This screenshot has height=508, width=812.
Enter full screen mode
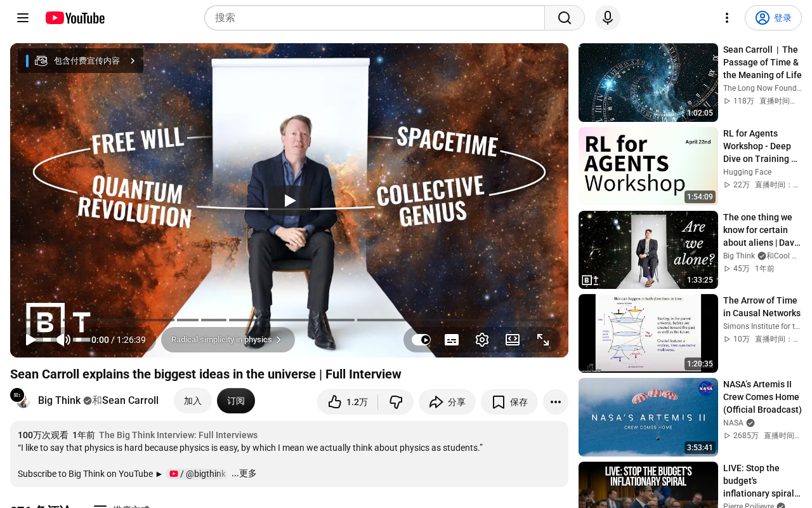543,340
